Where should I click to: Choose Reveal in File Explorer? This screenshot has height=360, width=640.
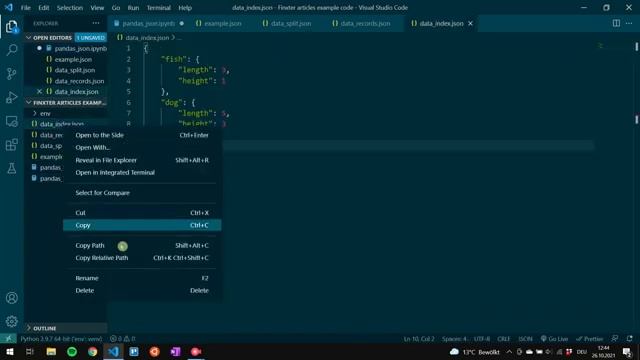pyautogui.click(x=142, y=160)
